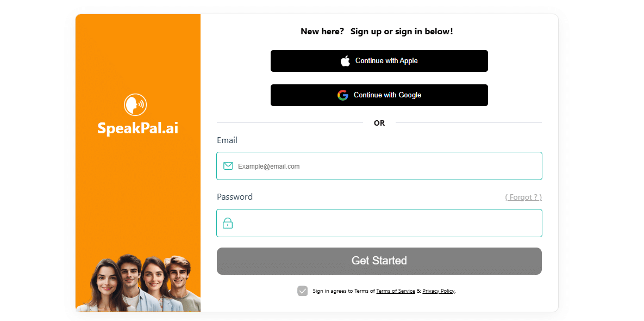Screen dimensions: 644x321
Task: Click the Password field label
Action: (x=235, y=197)
